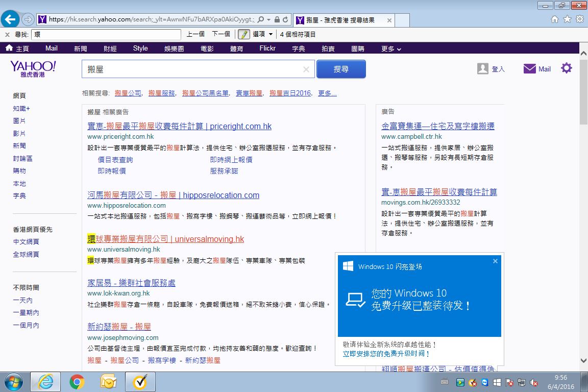588x392 pixels.
Task: Click 登入 sign-in link
Action: click(498, 69)
